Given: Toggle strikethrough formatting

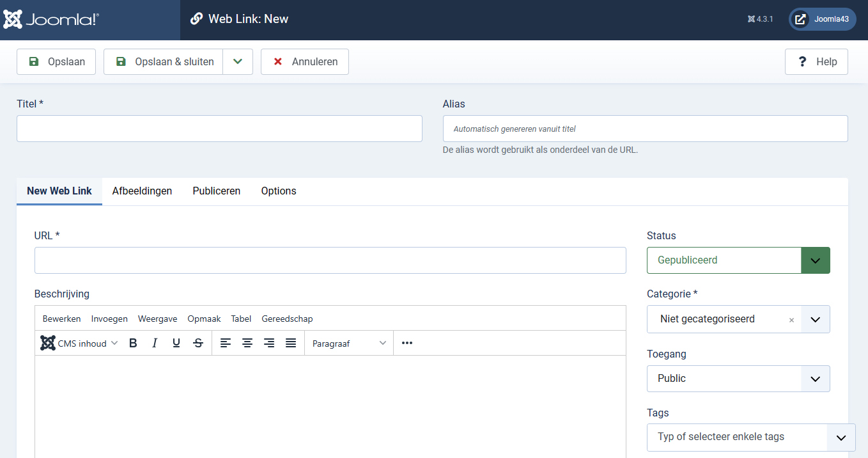Looking at the screenshot, I should tap(198, 343).
